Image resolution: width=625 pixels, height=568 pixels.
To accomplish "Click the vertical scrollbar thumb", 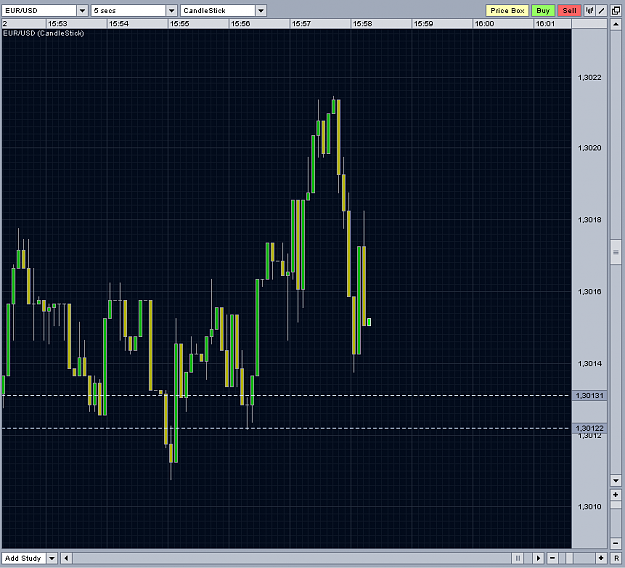I will [x=616, y=252].
